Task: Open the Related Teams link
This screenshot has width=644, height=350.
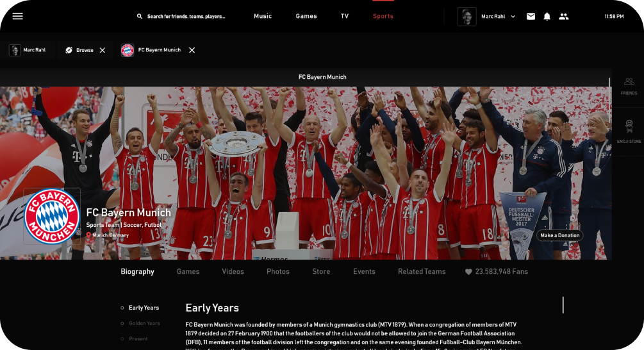Action: point(421,272)
